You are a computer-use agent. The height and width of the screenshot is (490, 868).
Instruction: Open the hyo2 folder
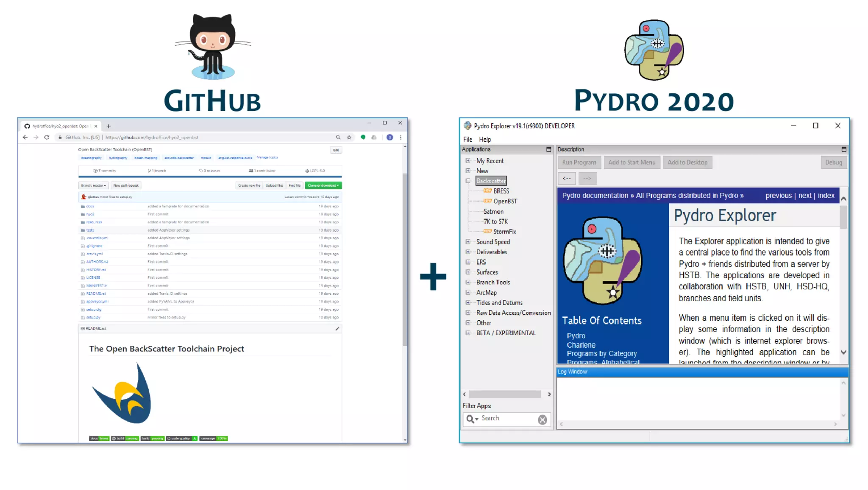(x=90, y=214)
